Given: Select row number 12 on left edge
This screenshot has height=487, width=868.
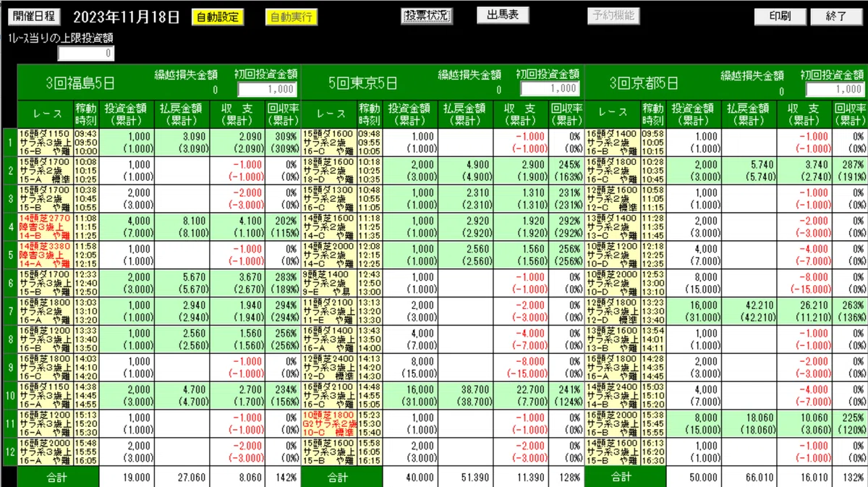Looking at the screenshot, I should click(9, 451).
